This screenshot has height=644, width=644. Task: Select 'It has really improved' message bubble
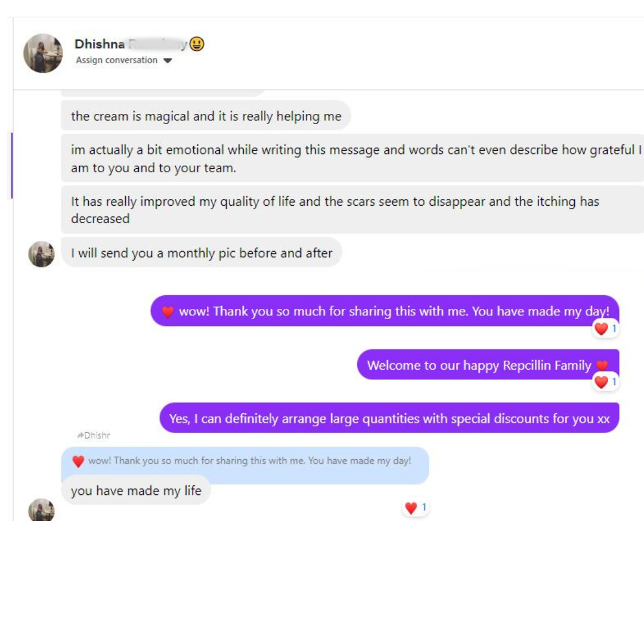[353, 210]
